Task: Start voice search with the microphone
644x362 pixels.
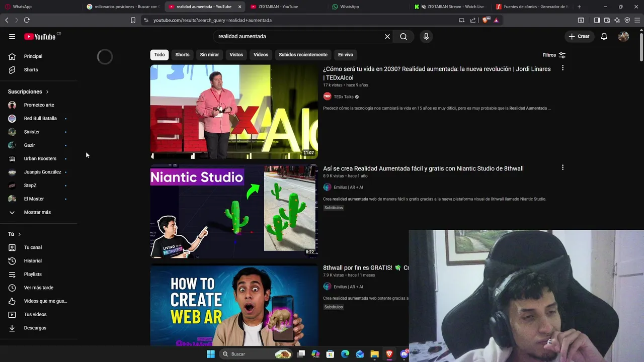Action: tap(426, 36)
